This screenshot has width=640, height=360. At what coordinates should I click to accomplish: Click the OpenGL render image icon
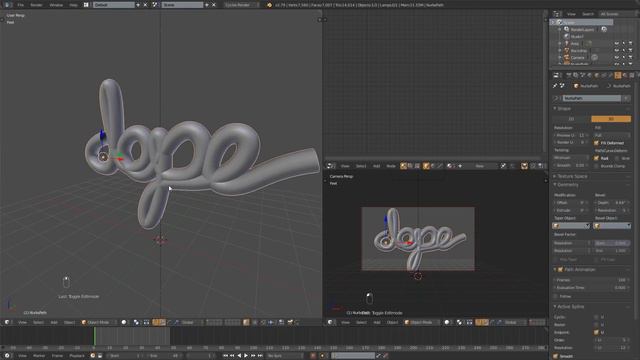(281, 322)
